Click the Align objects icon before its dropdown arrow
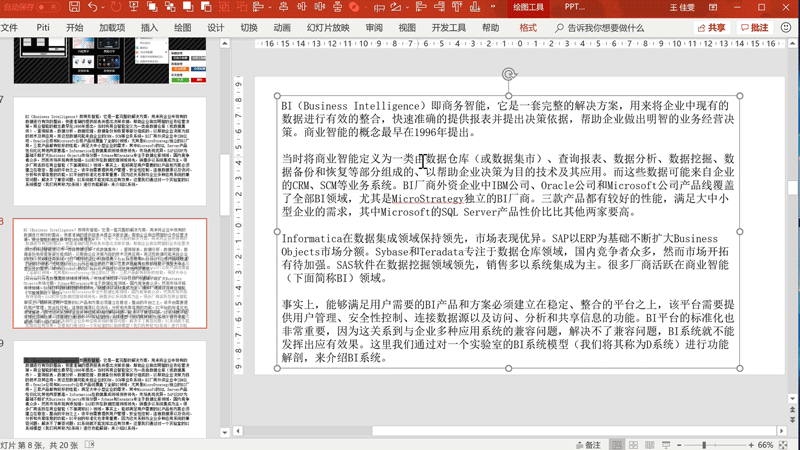The width and height of the screenshot is (800, 450). coord(258,7)
